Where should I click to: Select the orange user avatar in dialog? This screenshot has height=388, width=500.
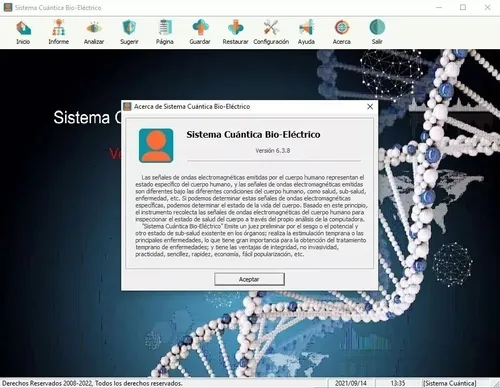156,146
